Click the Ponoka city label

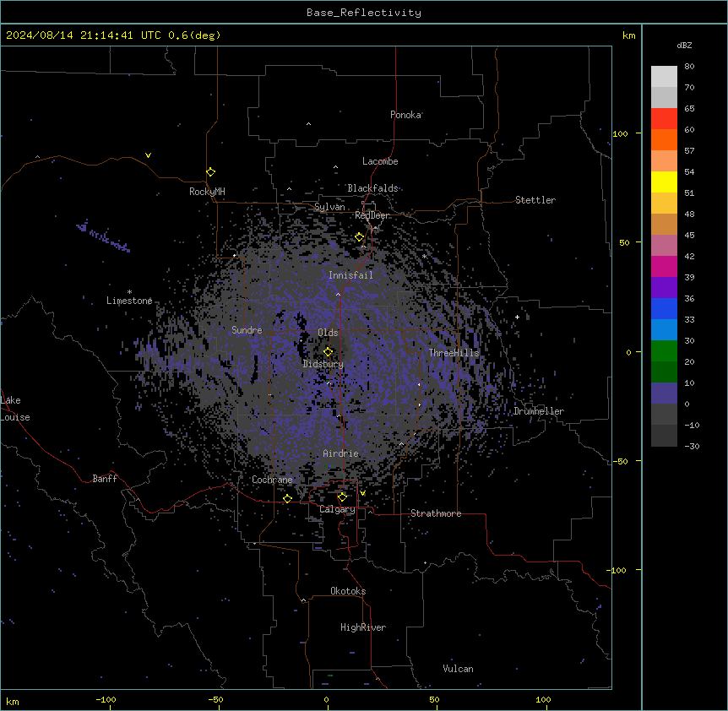pos(405,115)
